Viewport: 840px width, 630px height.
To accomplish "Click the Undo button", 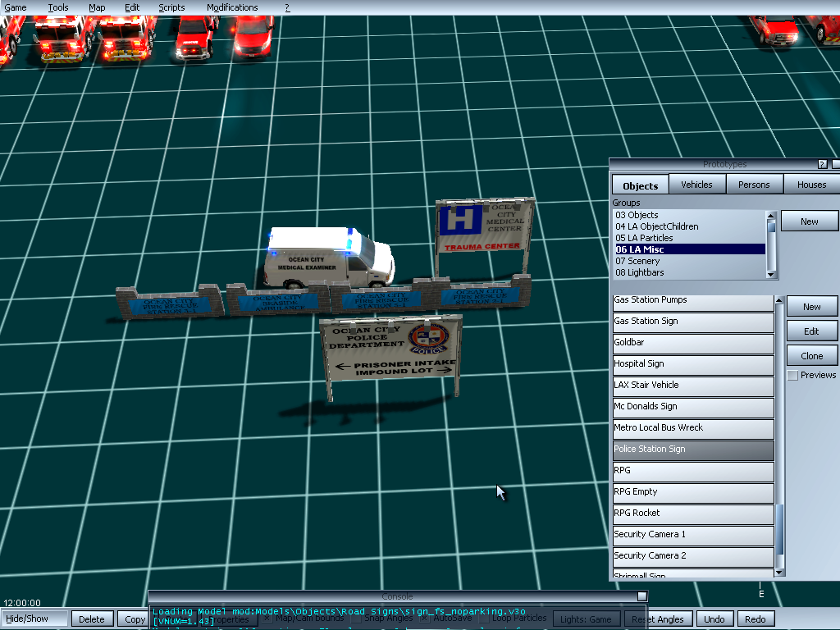I will pos(714,619).
